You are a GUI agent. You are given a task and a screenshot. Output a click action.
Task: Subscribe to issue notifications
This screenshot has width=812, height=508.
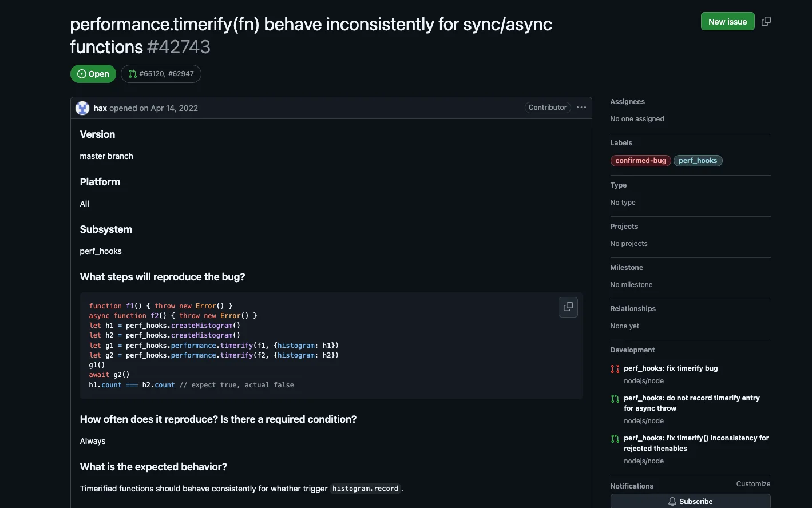point(690,501)
